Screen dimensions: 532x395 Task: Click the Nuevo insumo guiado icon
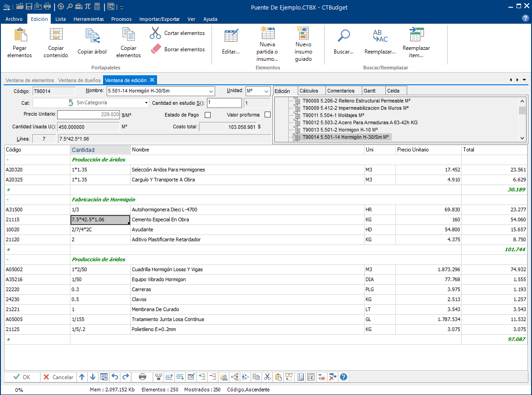[303, 33]
